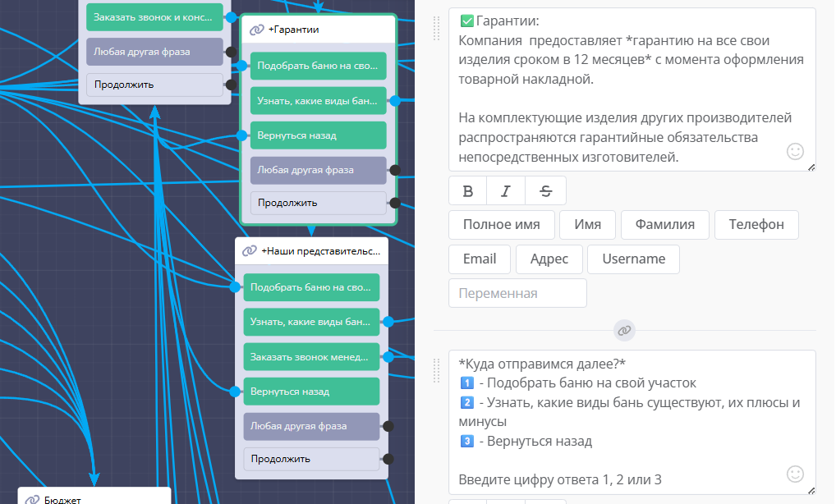Toggle bold text formatting
Screen dimensions: 836x504
pyautogui.click(x=468, y=191)
